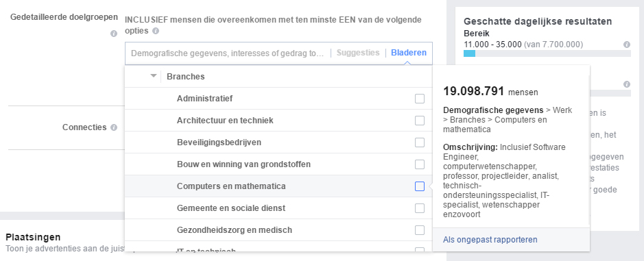This screenshot has height=261, width=644.
Task: Click info icon next to Connecties
Action: tap(114, 127)
